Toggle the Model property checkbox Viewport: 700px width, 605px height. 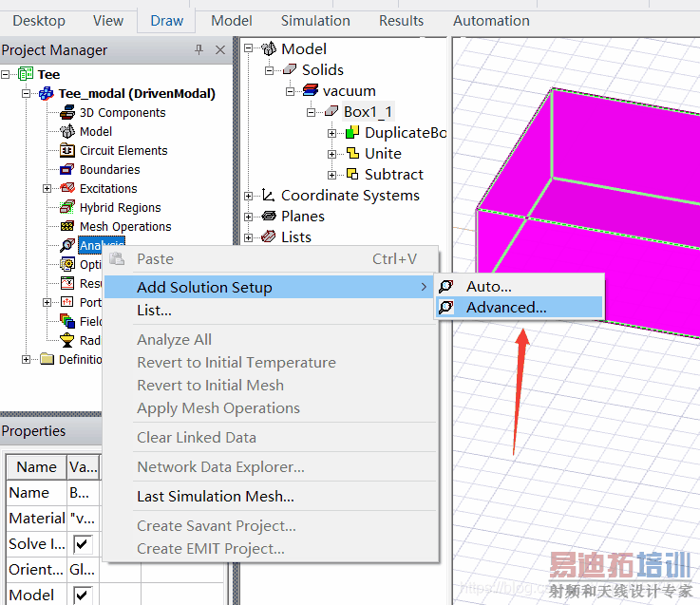pyautogui.click(x=82, y=596)
